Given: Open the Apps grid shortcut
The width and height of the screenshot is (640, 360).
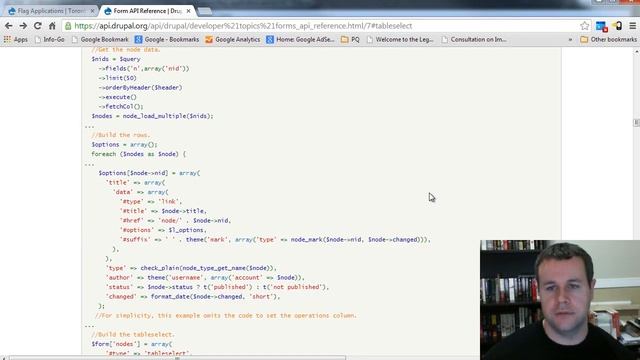Looking at the screenshot, I should pos(16,40).
